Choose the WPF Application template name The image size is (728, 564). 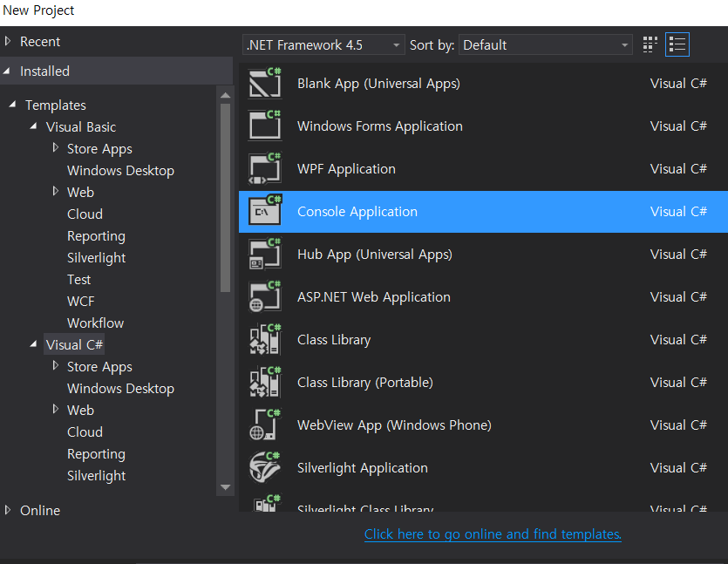(x=346, y=169)
